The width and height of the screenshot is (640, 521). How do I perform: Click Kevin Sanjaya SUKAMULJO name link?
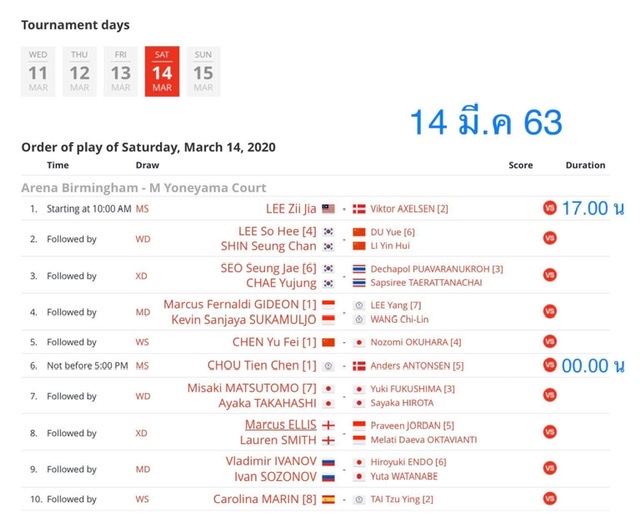point(244,320)
